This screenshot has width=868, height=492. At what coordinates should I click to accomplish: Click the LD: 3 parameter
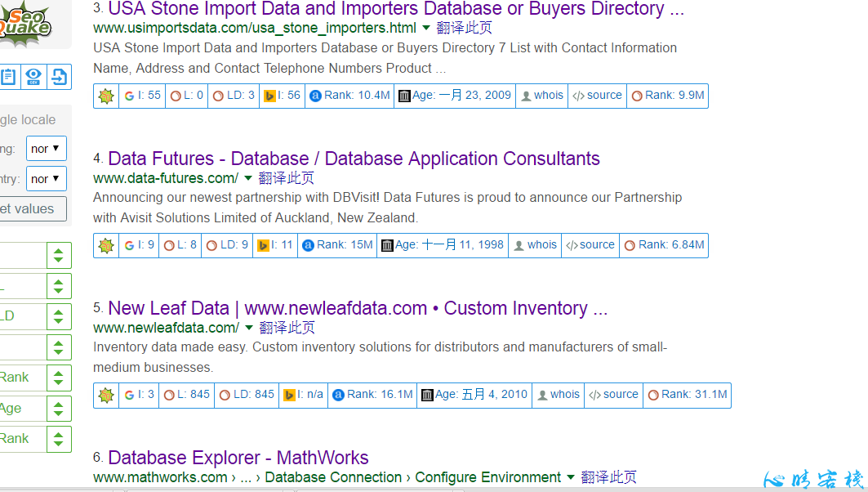tap(234, 96)
